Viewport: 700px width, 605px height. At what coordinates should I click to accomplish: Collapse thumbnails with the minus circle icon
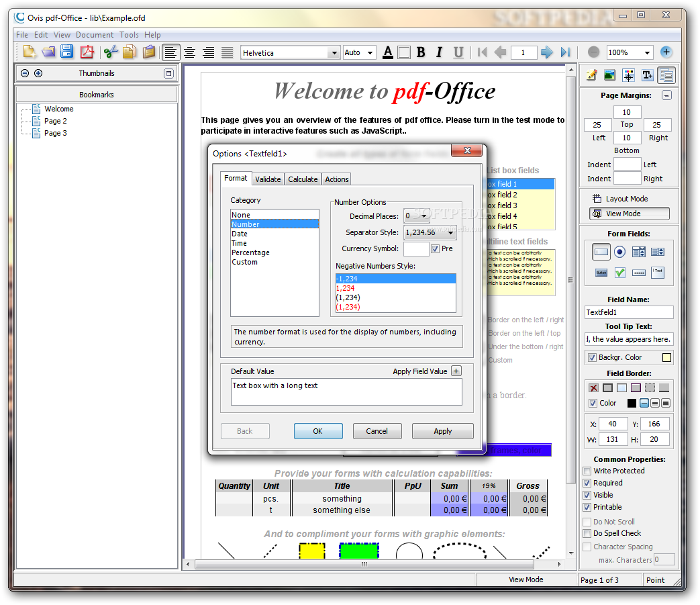(25, 73)
